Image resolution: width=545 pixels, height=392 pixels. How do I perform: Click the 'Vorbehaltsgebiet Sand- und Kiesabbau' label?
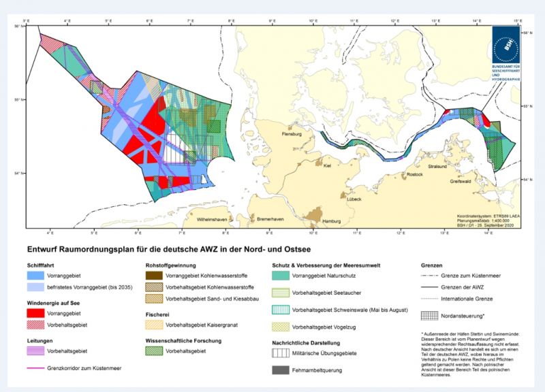click(x=212, y=299)
